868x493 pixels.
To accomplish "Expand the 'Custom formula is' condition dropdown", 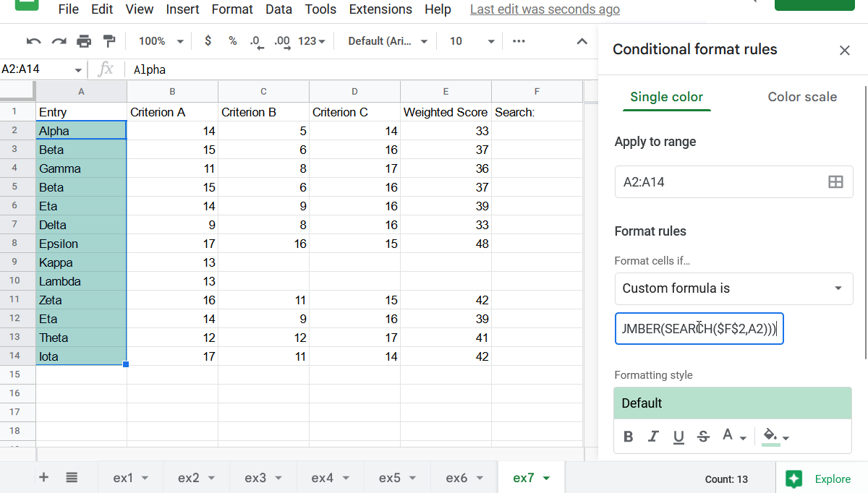I will click(x=733, y=288).
